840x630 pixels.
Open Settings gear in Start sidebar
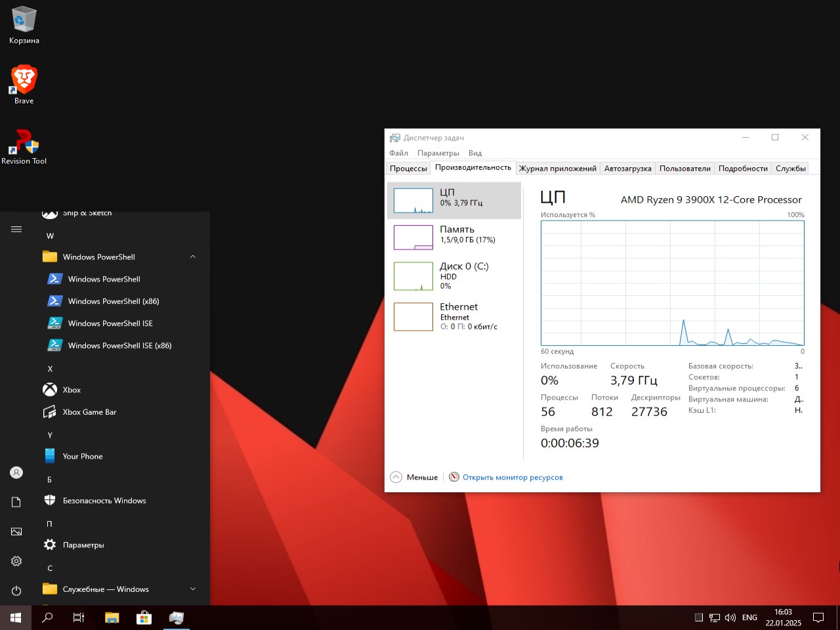coord(16,561)
